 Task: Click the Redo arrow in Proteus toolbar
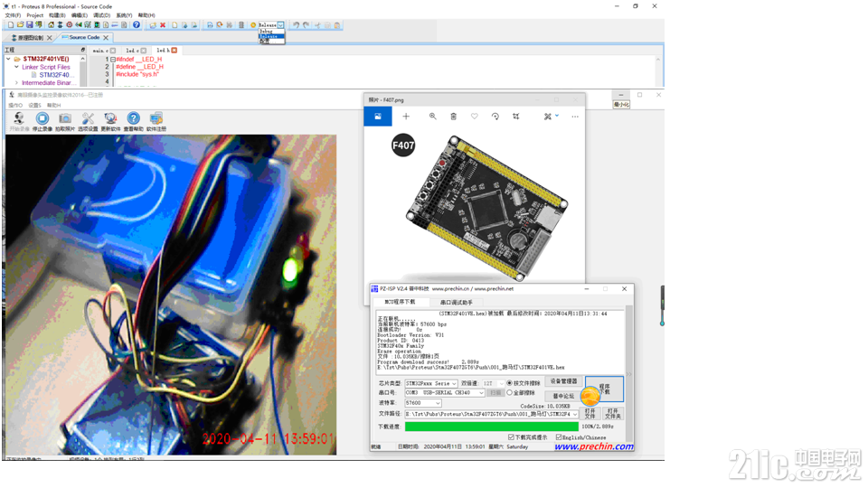(x=307, y=25)
